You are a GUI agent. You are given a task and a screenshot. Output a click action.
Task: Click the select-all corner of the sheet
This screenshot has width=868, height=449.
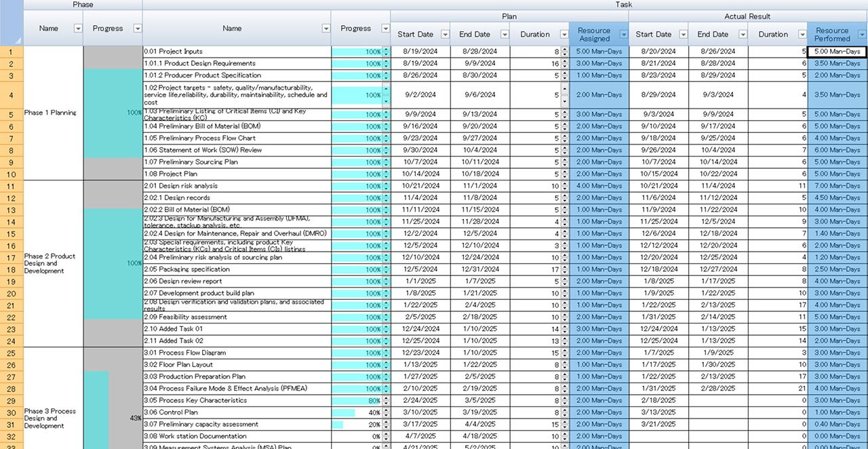click(x=12, y=22)
